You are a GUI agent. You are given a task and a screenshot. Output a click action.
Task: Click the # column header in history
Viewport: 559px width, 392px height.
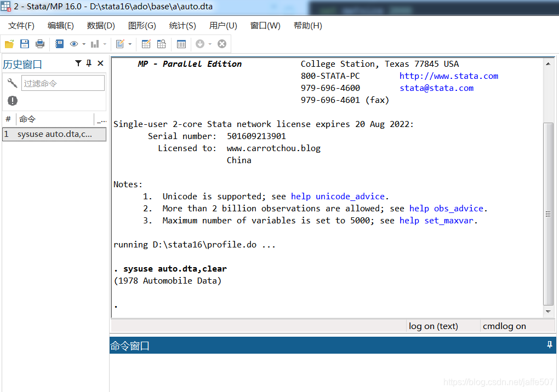click(8, 119)
